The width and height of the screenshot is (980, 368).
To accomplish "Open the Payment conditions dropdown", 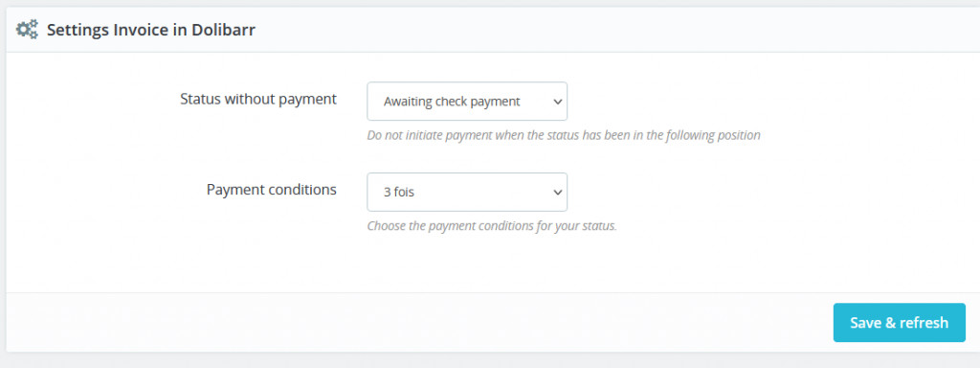I will pos(467,192).
